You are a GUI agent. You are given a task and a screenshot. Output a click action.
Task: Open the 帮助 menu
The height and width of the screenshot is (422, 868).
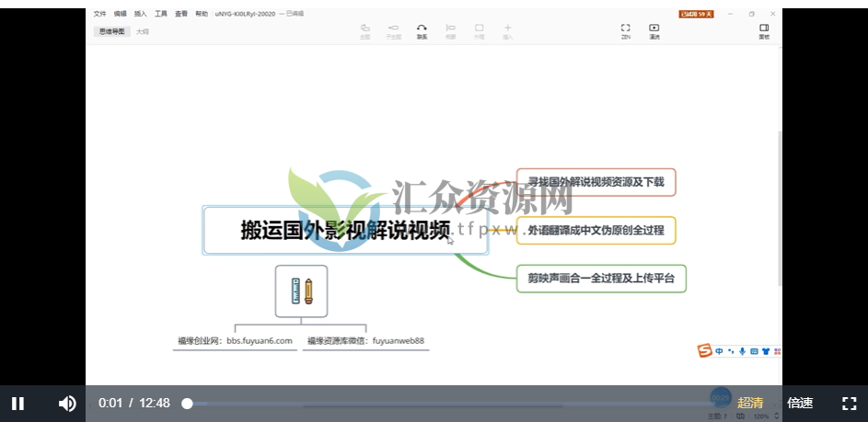[202, 14]
